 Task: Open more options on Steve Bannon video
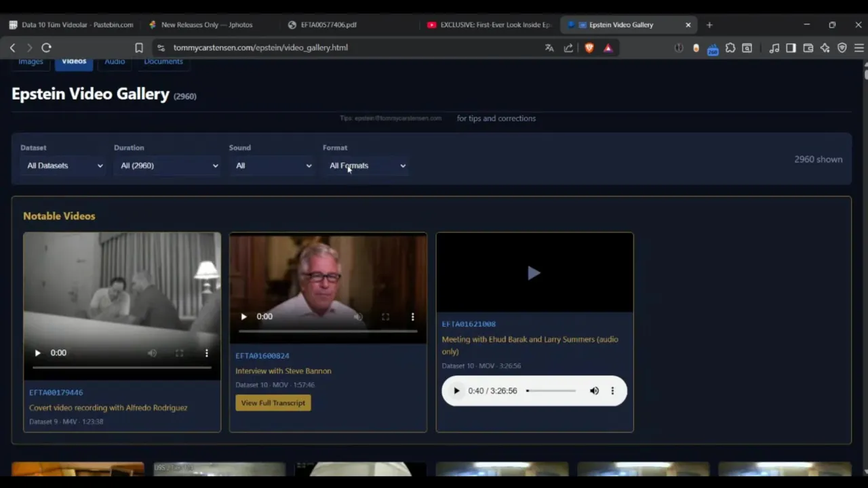(x=412, y=317)
